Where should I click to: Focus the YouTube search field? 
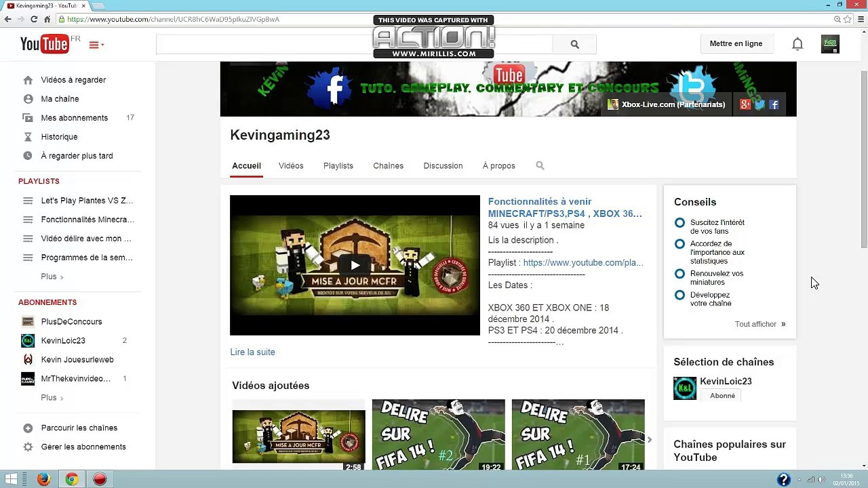pos(354,44)
